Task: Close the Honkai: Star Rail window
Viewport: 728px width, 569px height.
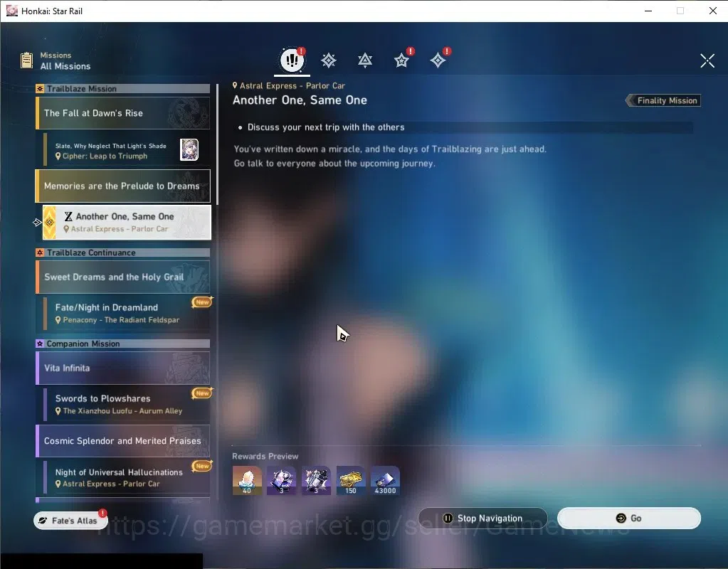Action: tap(712, 11)
